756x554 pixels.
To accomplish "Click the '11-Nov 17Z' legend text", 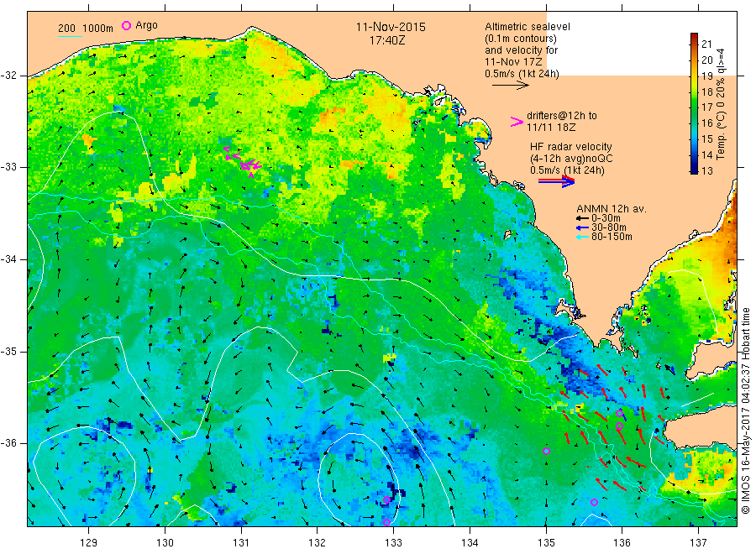I will [513, 62].
